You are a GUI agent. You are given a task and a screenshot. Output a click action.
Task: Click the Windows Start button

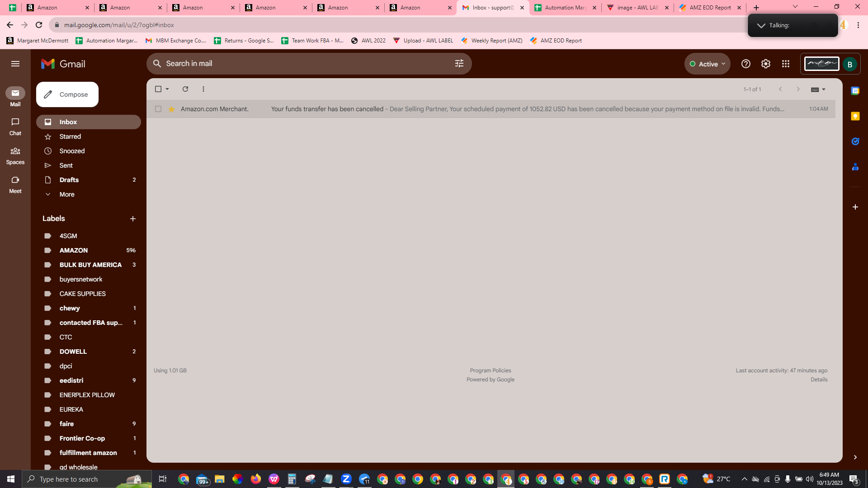pyautogui.click(x=11, y=479)
